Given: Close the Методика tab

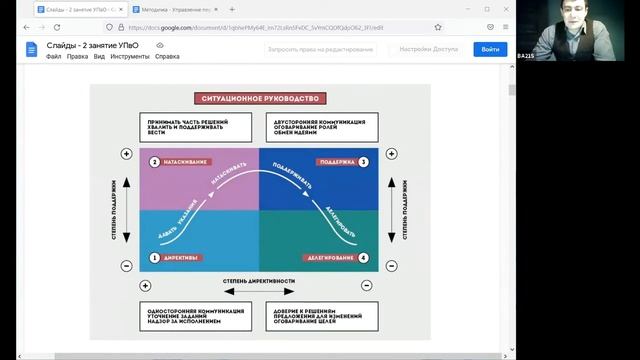Looking at the screenshot, I should [216, 9].
